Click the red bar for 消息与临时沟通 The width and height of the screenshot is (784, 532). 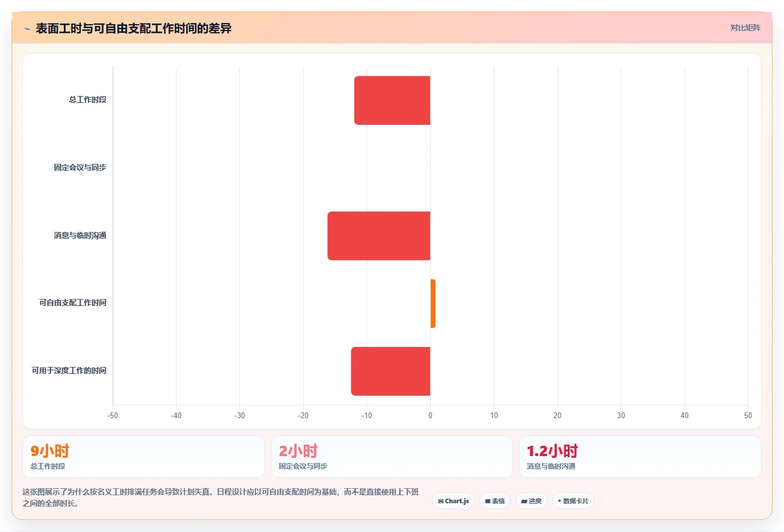coord(379,236)
